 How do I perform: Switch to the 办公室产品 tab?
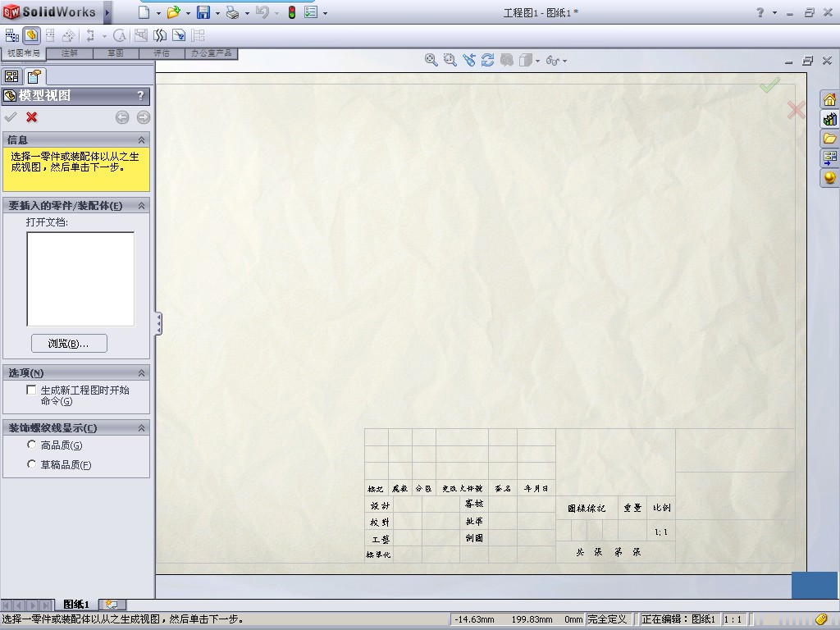coord(212,53)
